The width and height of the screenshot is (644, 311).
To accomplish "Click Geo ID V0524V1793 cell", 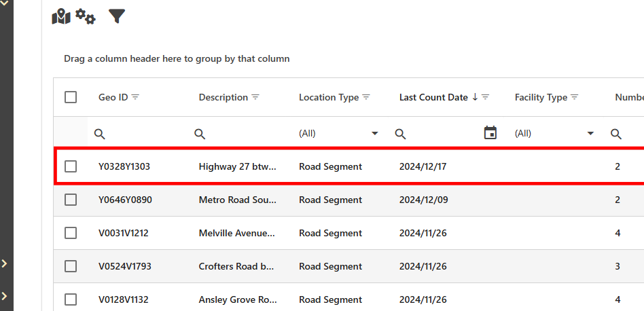I will pyautogui.click(x=124, y=266).
